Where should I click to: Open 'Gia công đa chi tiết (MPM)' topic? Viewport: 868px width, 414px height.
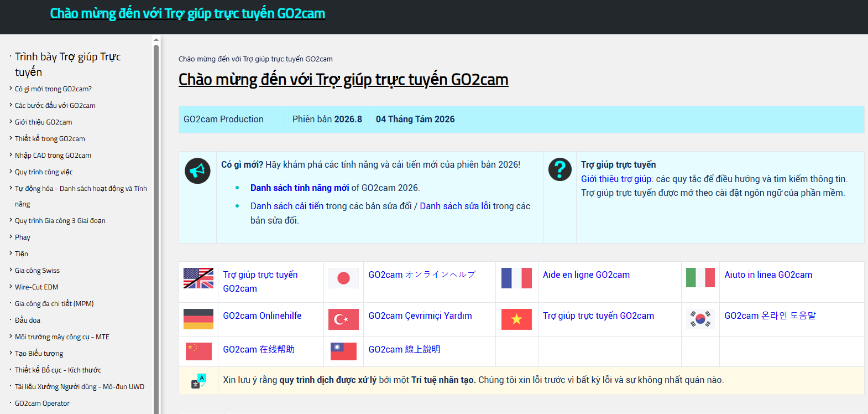coord(54,303)
